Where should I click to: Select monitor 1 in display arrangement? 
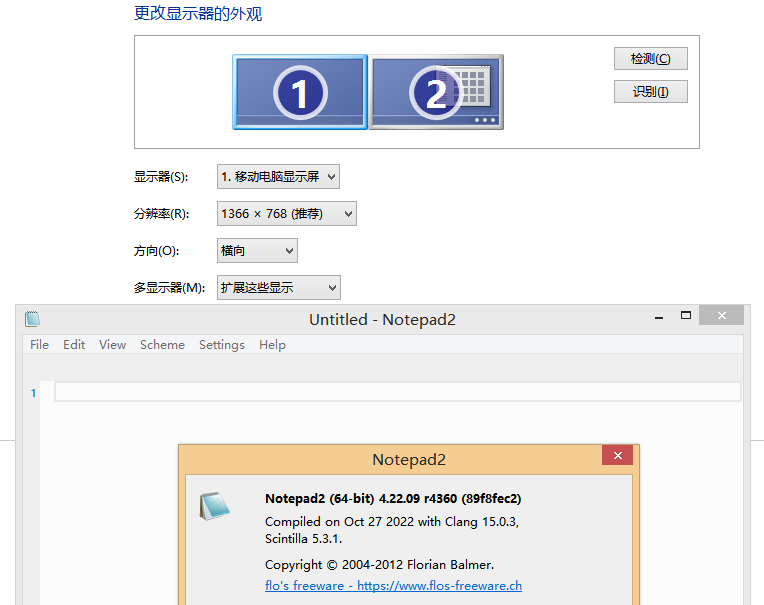(x=300, y=92)
